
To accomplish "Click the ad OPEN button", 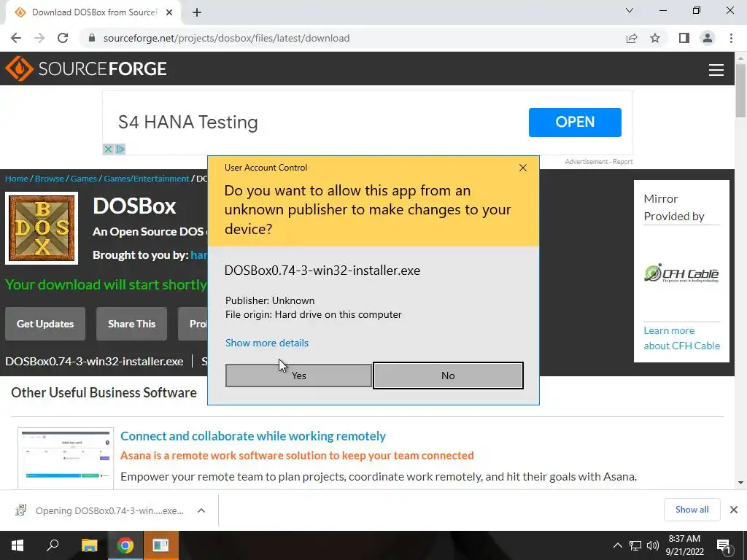I will pyautogui.click(x=575, y=122).
